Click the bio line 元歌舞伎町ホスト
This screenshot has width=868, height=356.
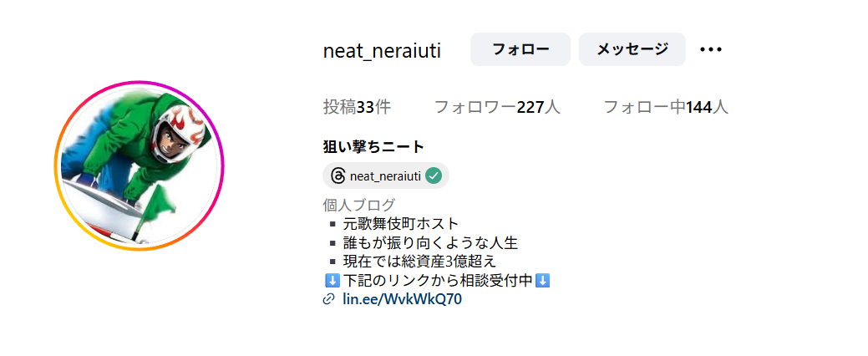click(401, 224)
